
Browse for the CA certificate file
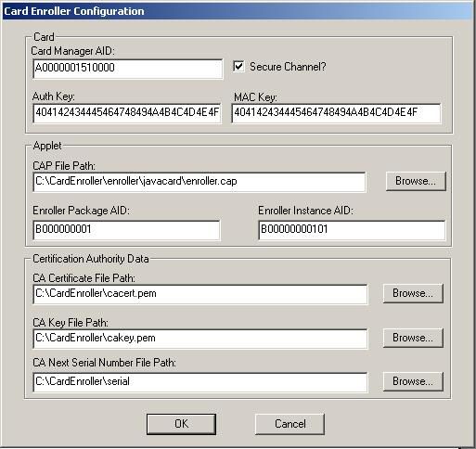(413, 293)
